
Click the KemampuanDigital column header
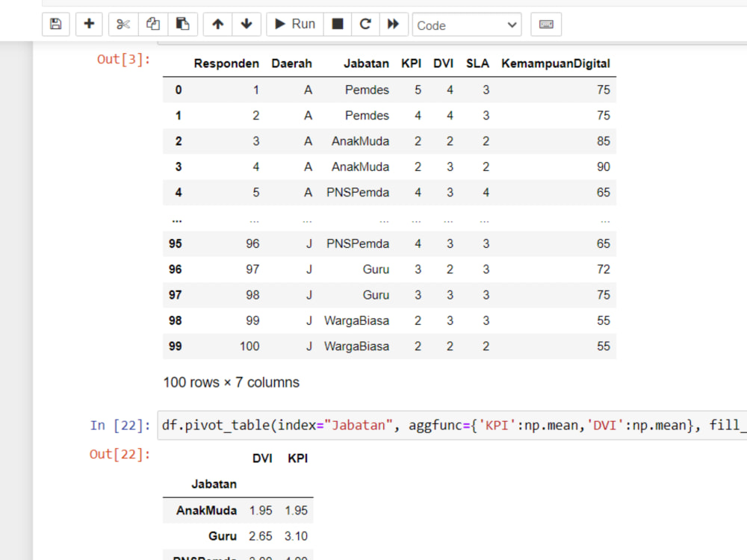pyautogui.click(x=556, y=63)
